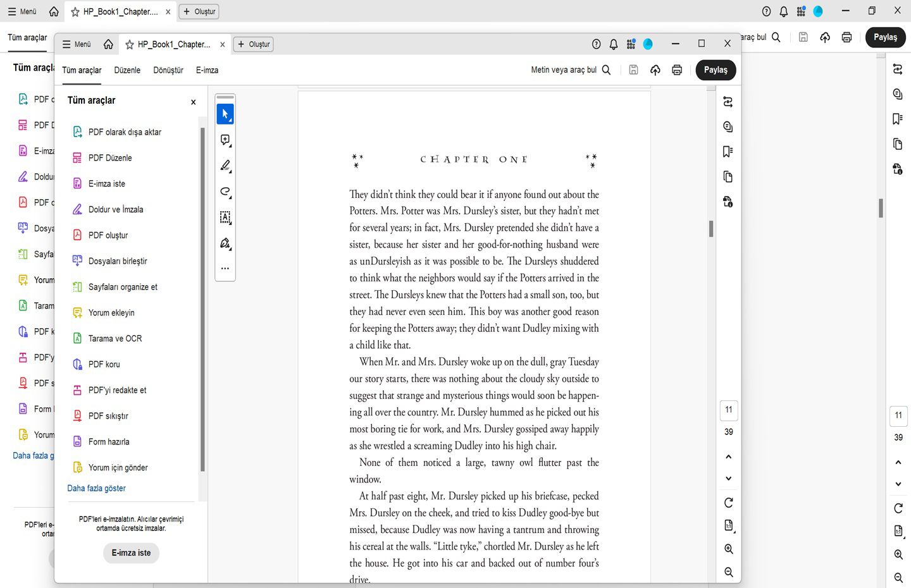Viewport: 911px width, 588px height.
Task: Choose the fountain-pen Sign tool in quick toolbar
Action: tap(225, 243)
